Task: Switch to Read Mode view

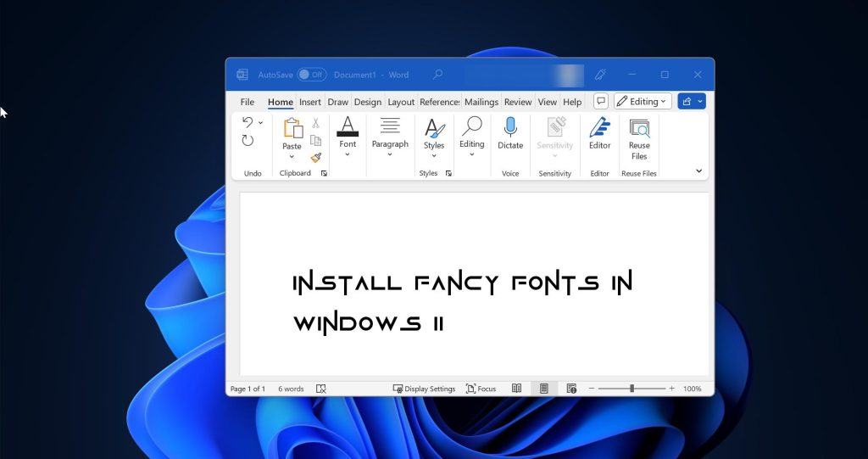Action: click(x=516, y=389)
